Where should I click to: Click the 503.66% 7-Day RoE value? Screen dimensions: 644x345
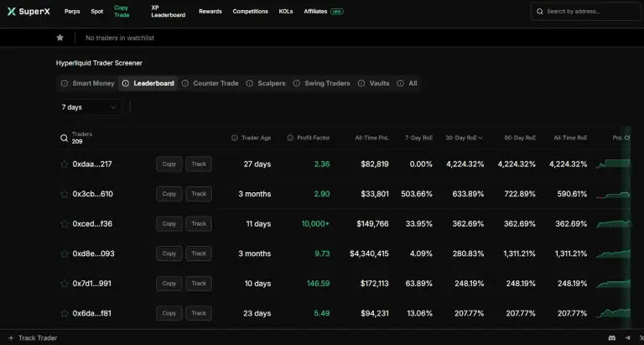tap(417, 194)
